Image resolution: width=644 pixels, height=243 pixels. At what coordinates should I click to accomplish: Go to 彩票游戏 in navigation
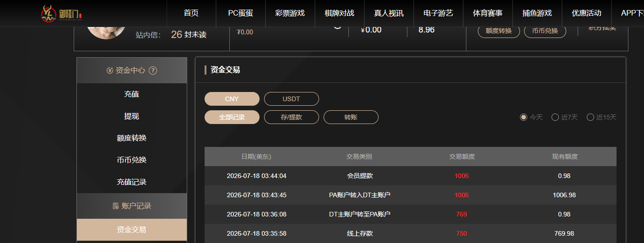pos(290,13)
